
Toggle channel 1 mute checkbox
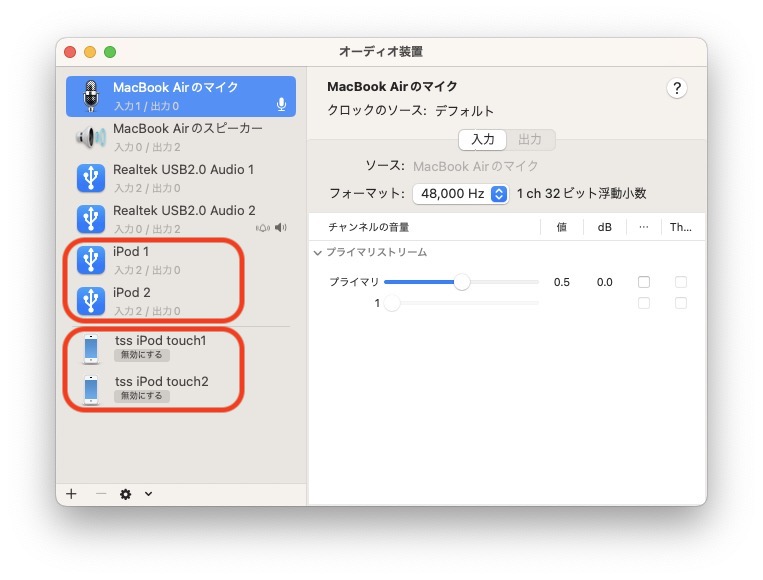[644, 303]
